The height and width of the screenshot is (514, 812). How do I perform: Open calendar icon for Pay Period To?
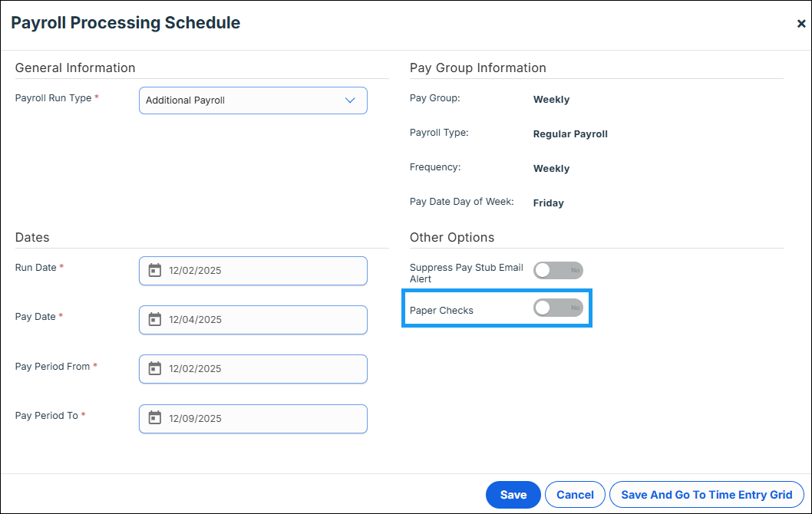point(154,418)
